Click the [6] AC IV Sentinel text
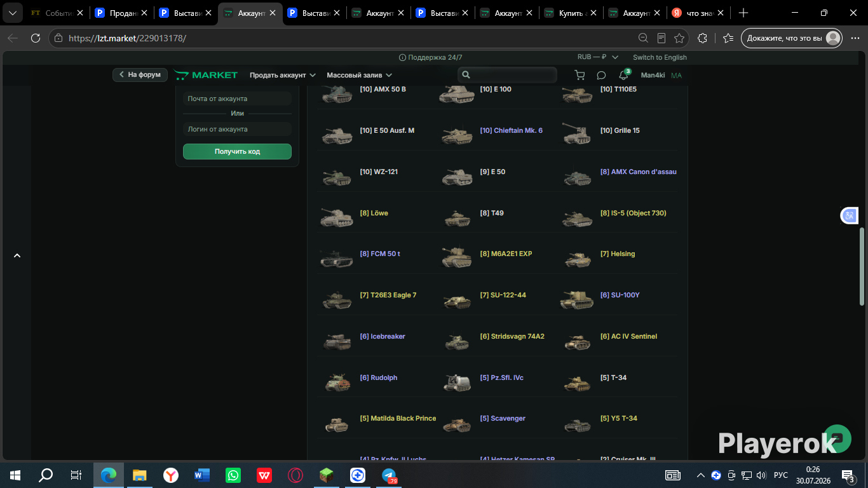 point(629,337)
